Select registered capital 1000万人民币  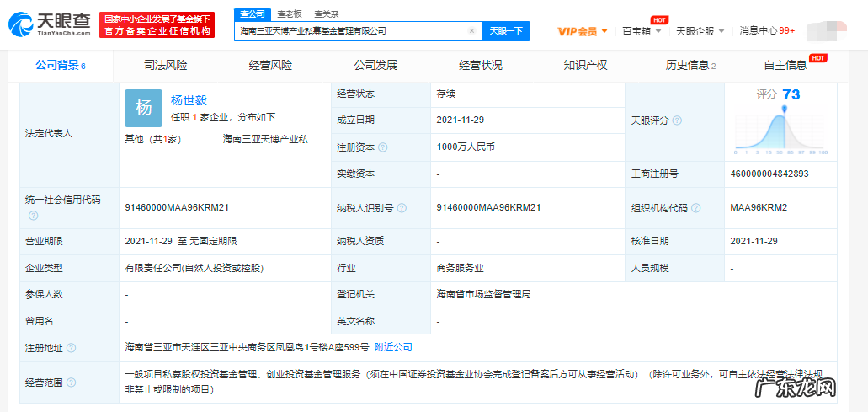point(464,147)
